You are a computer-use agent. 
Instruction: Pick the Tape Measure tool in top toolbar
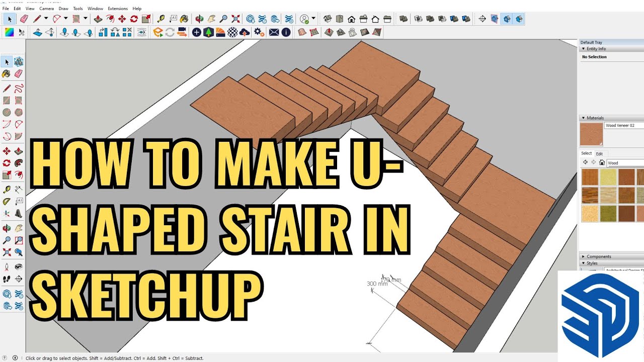tap(161, 19)
